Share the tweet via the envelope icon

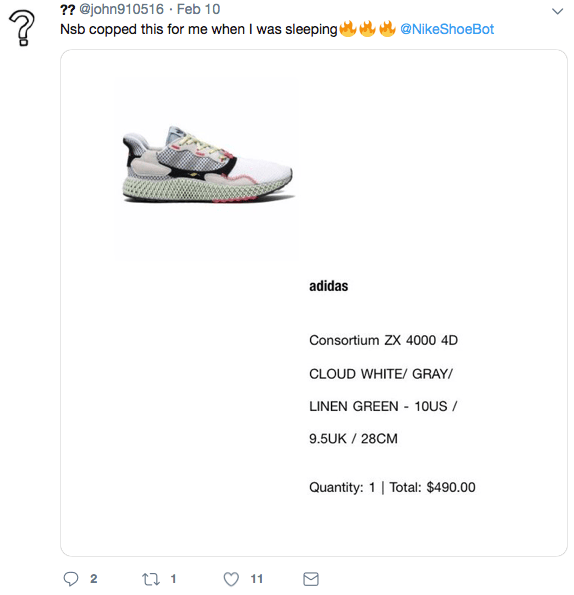[x=311, y=579]
